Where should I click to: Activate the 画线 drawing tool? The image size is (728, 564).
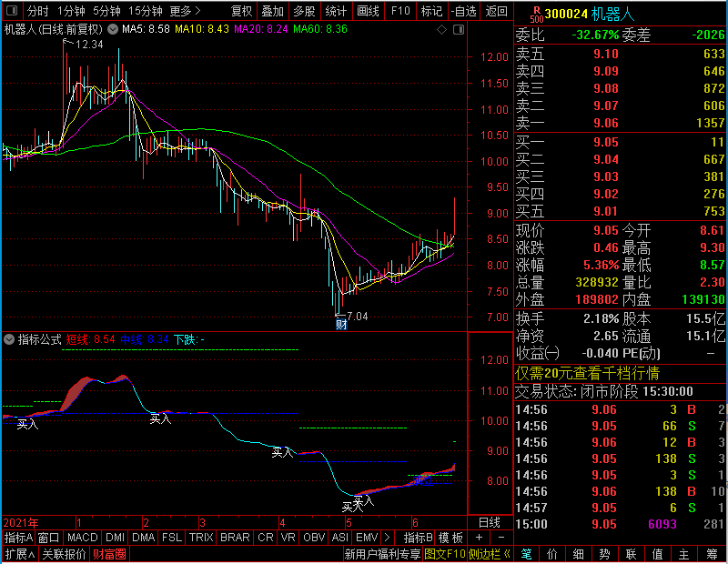[368, 11]
